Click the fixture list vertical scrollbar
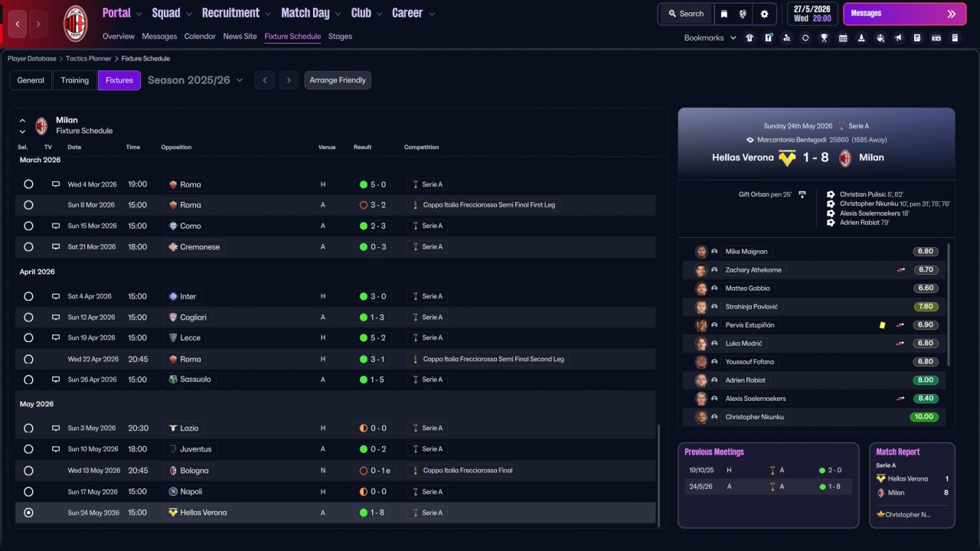This screenshot has height=551, width=980. pyautogui.click(x=658, y=474)
